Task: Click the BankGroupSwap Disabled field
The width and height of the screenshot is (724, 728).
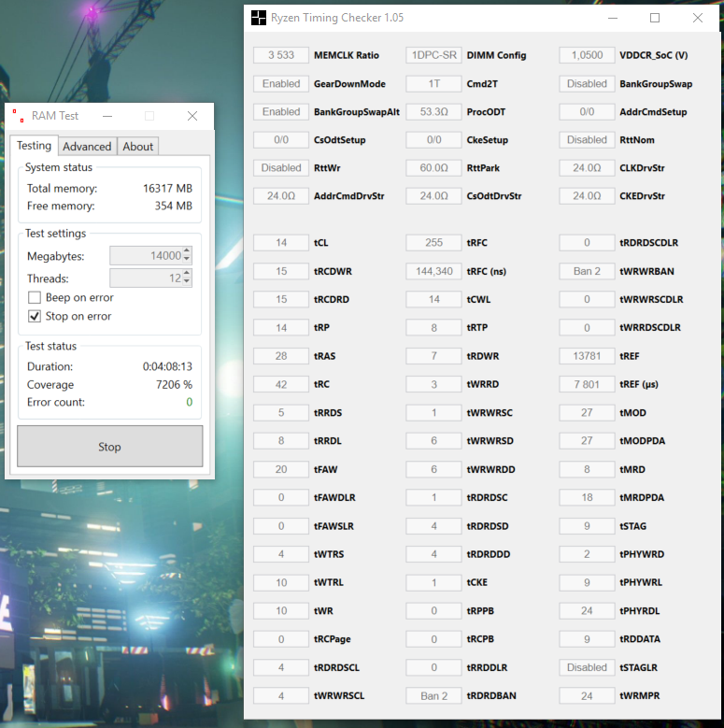Action: pyautogui.click(x=587, y=83)
